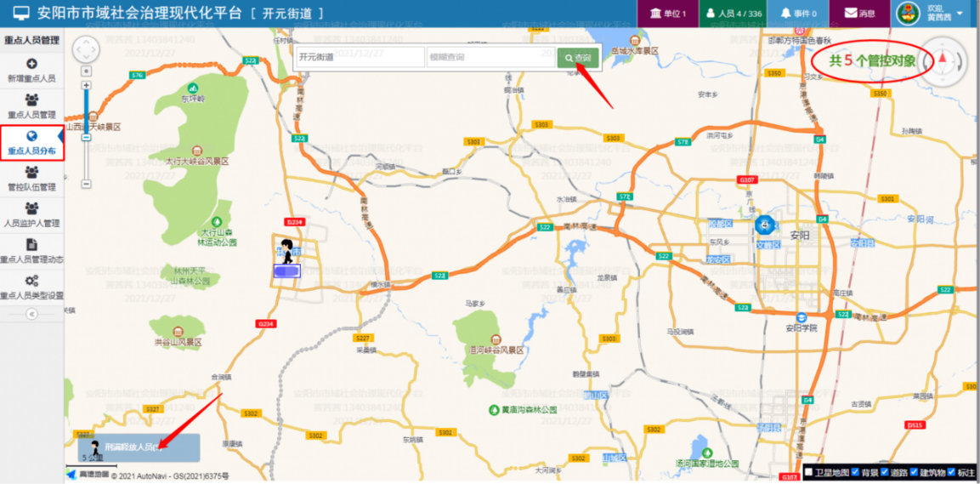Screen dimensions: 980x484
Task: Click the 模糊查询 search input field
Action: point(490,58)
